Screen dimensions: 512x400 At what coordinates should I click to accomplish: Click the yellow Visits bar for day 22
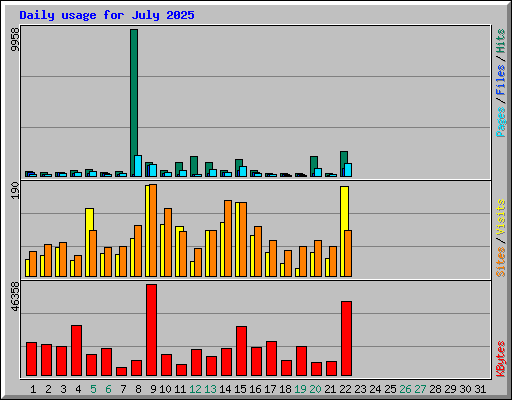click(x=344, y=231)
